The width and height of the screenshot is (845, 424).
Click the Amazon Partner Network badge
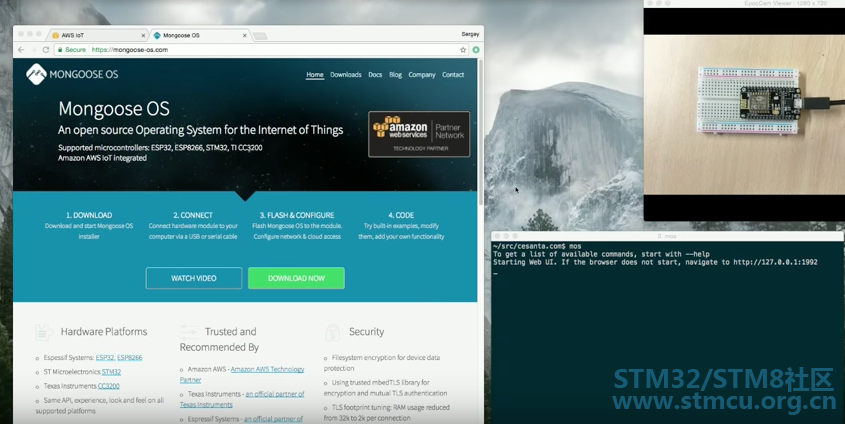point(419,134)
